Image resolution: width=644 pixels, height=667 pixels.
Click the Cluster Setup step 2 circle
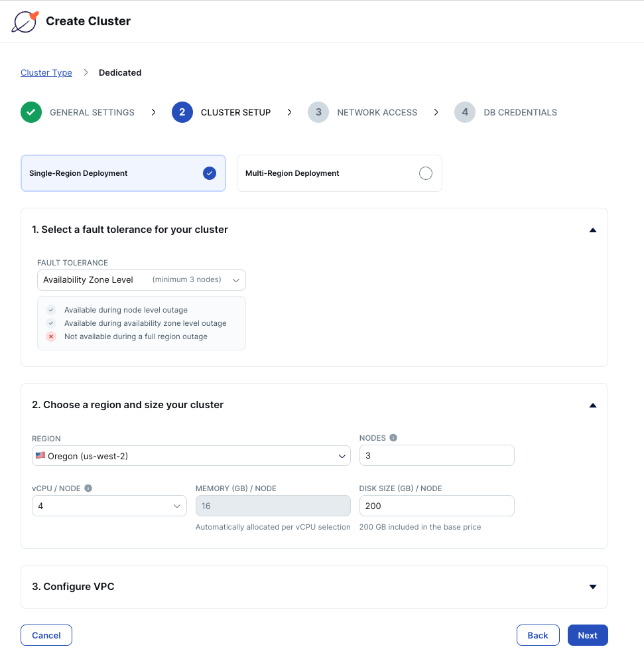coord(182,112)
